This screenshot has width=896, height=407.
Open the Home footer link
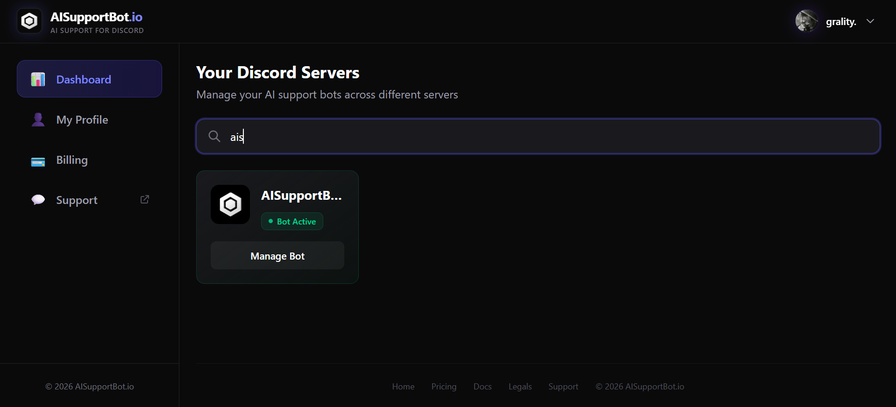coord(403,386)
